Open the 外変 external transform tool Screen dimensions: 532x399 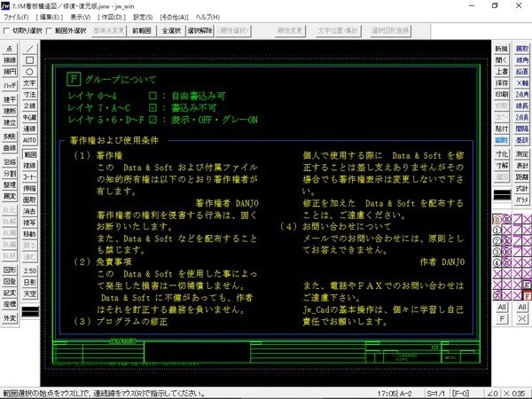coord(10,318)
